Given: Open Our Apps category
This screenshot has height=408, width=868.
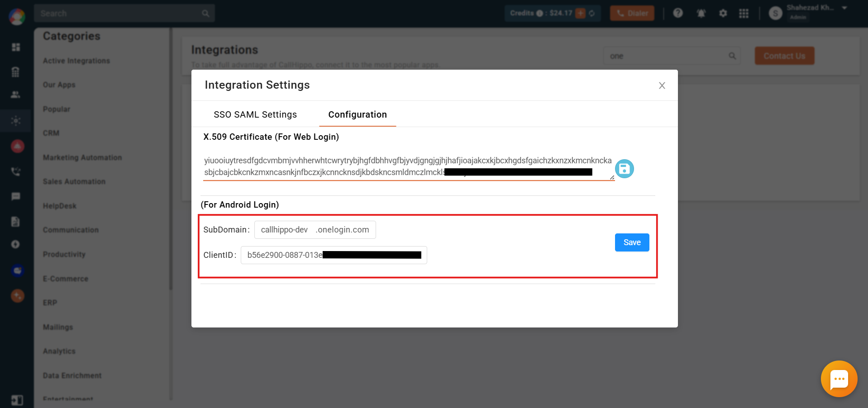Looking at the screenshot, I should pyautogui.click(x=59, y=85).
